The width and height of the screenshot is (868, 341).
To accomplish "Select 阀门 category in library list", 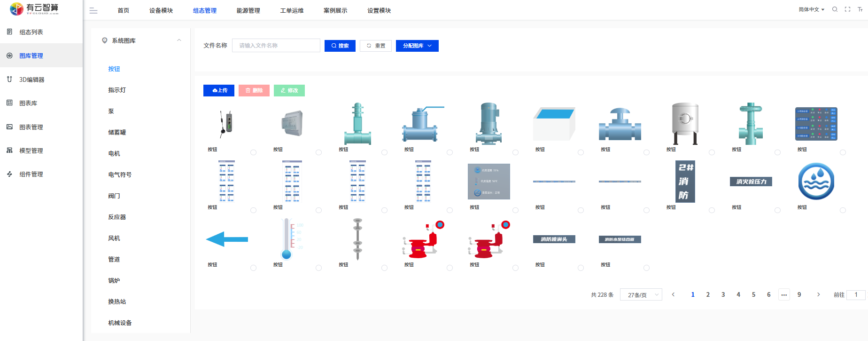I will [114, 196].
